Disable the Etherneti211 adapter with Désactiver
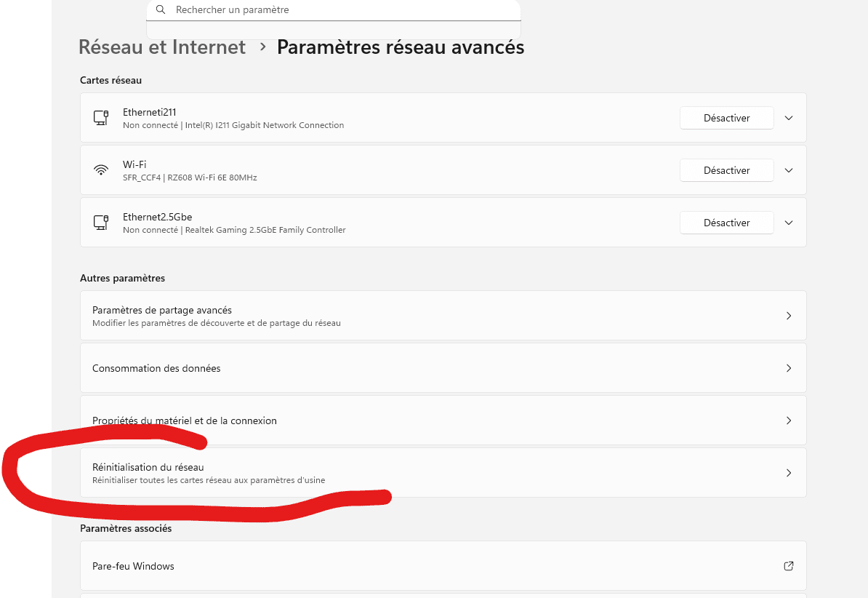The height and width of the screenshot is (598, 868). point(726,118)
